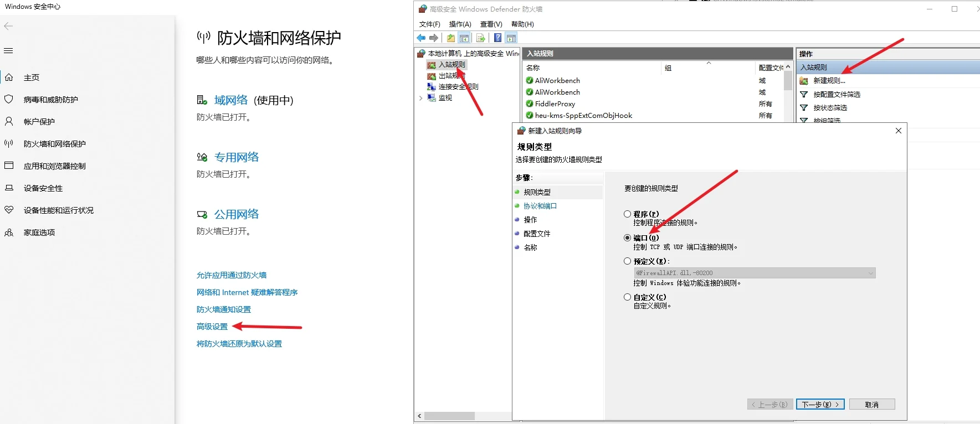
Task: Open Family options (家庭选项) in sidebar
Action: click(39, 232)
